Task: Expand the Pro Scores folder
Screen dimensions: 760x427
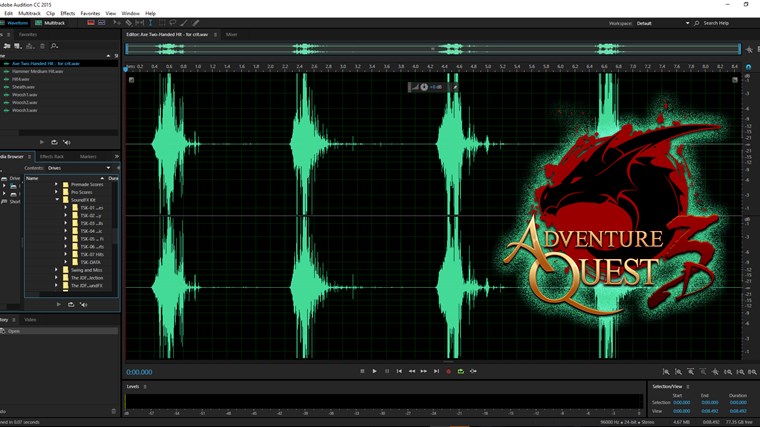Action: point(56,192)
